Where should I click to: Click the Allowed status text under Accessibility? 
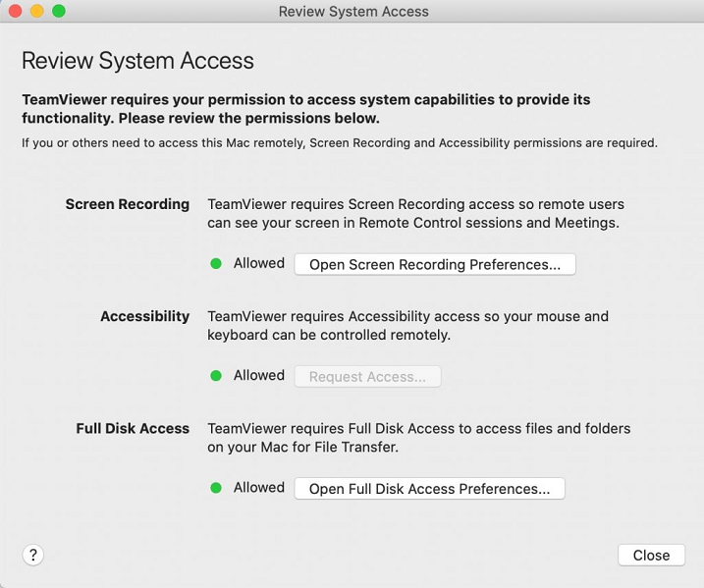[x=259, y=375]
